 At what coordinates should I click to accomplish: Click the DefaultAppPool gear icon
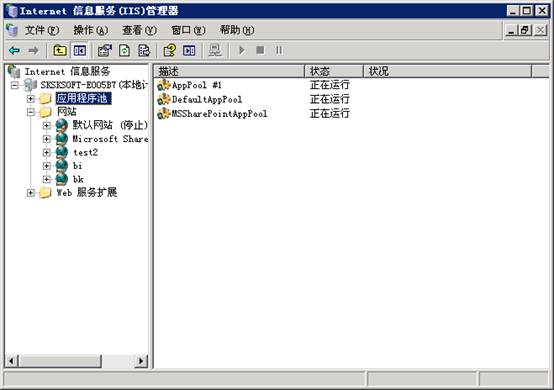(164, 99)
